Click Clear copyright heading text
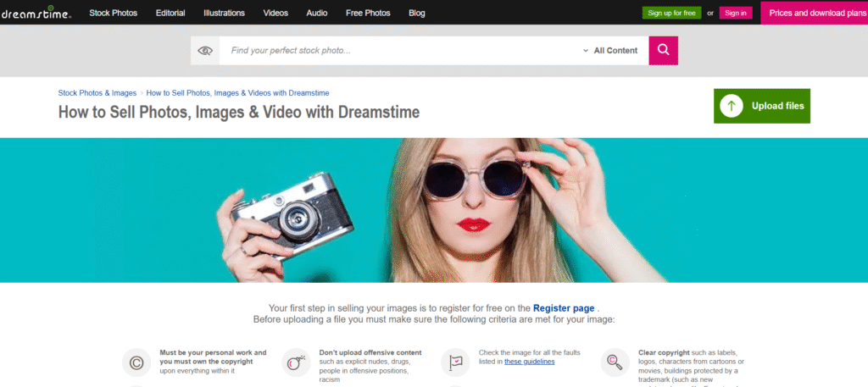The image size is (868, 387). [664, 352]
